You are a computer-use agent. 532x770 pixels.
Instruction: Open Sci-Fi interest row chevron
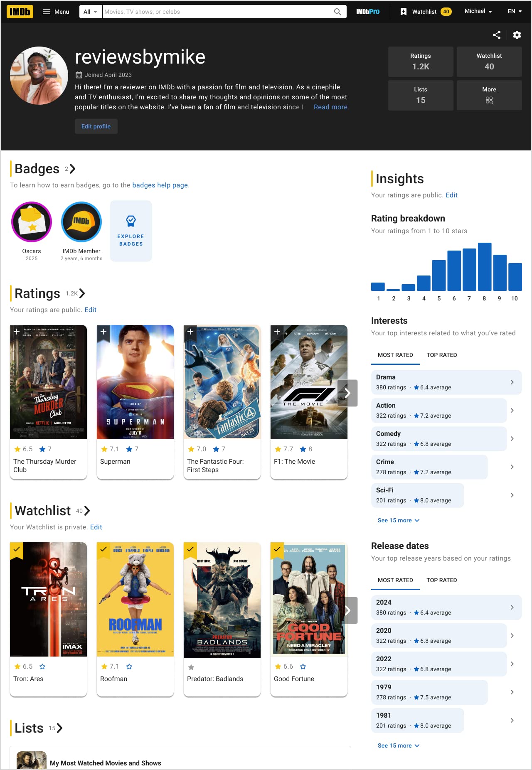pyautogui.click(x=512, y=495)
